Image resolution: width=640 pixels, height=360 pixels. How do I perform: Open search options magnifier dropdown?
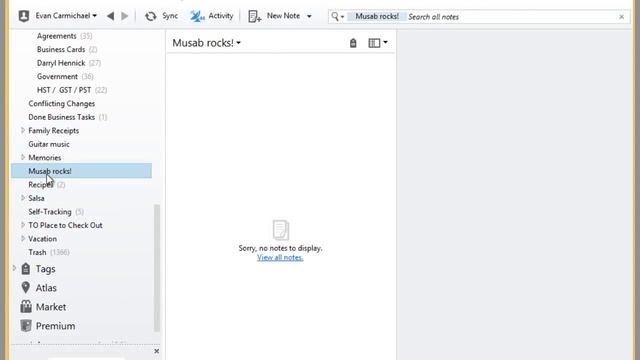pyautogui.click(x=338, y=16)
